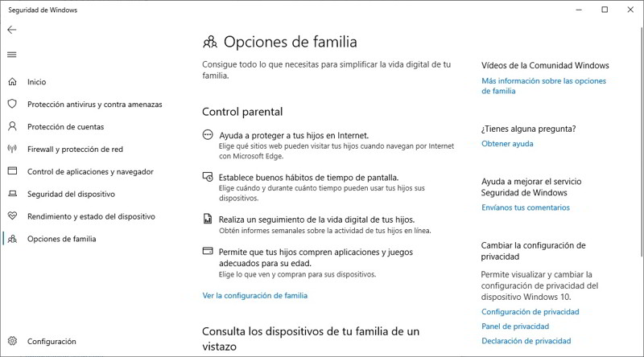Click the back arrow icon
Viewport: 644px width, 357px height.
tap(12, 30)
